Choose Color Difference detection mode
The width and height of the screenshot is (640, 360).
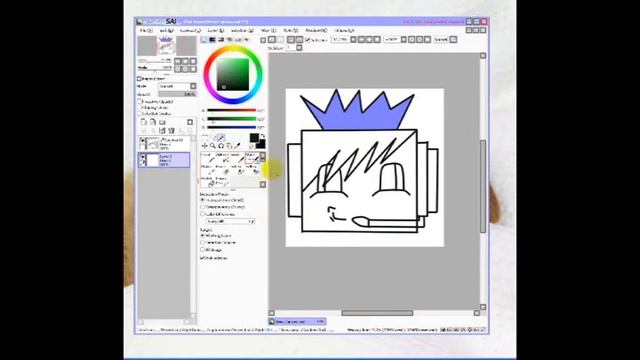pyautogui.click(x=202, y=214)
